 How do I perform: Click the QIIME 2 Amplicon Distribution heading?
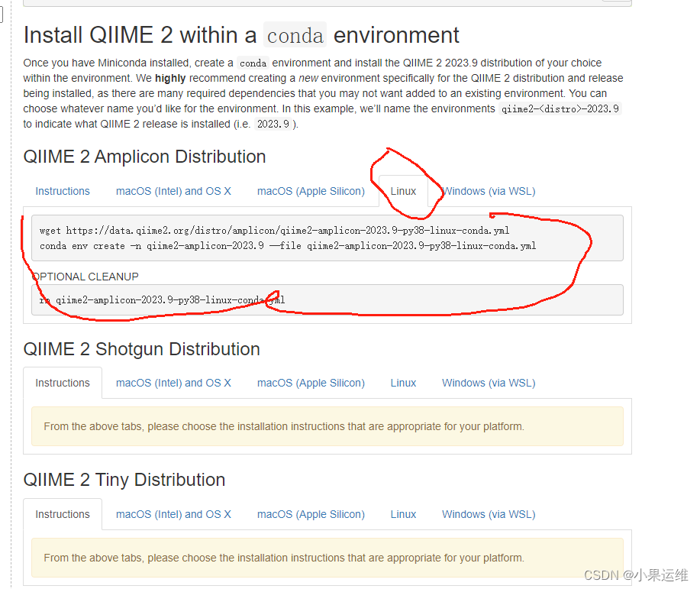tap(144, 157)
